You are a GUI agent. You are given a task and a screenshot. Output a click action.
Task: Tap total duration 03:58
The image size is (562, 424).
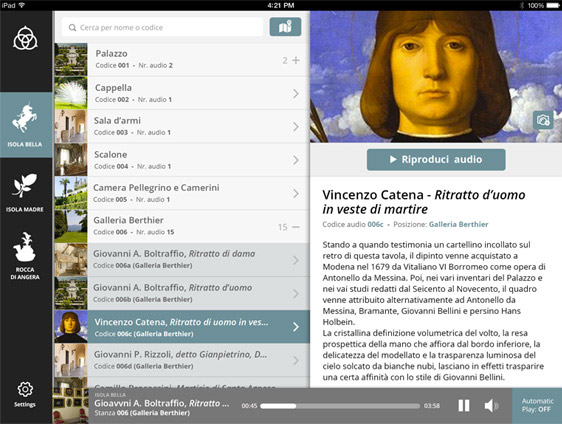tap(432, 406)
